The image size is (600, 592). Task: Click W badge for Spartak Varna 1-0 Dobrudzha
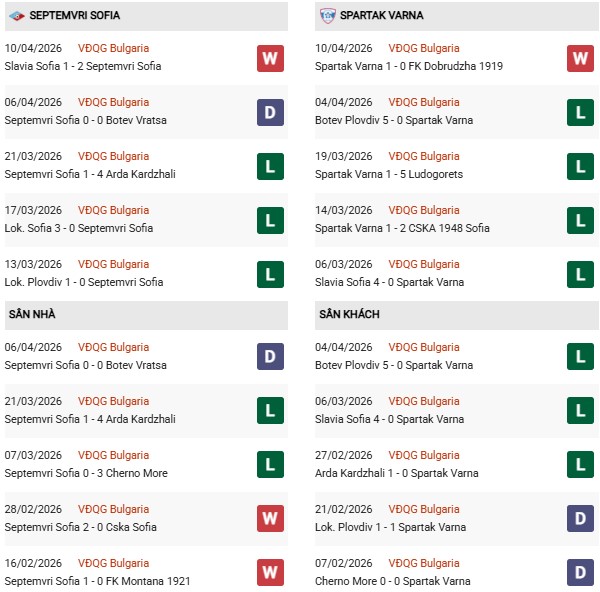click(581, 58)
